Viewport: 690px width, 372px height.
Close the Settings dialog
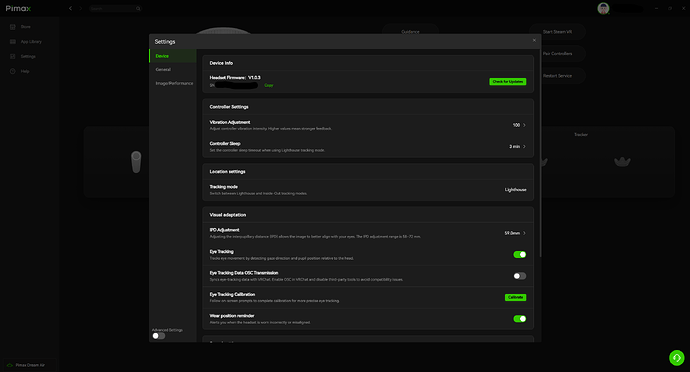534,41
